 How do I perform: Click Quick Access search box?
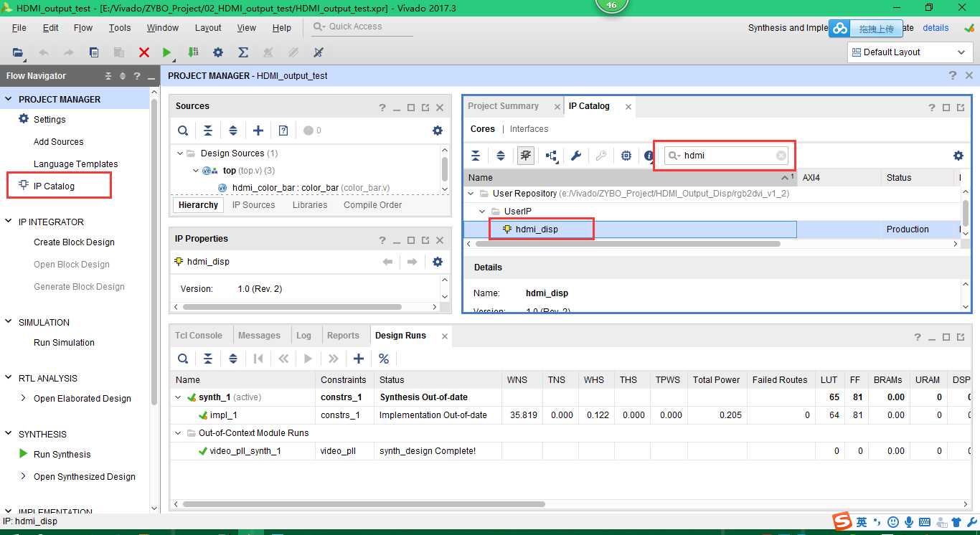[x=363, y=27]
